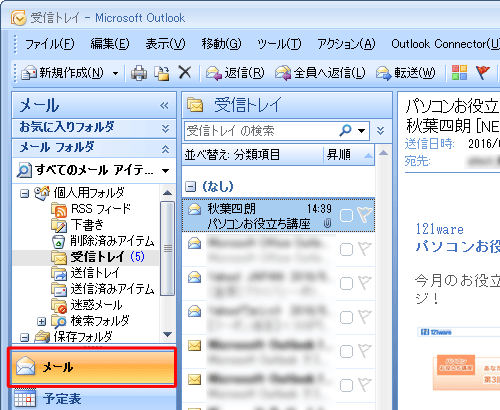
Task: Open the dropdown arrow beside 新規作成
Action: click(x=115, y=73)
